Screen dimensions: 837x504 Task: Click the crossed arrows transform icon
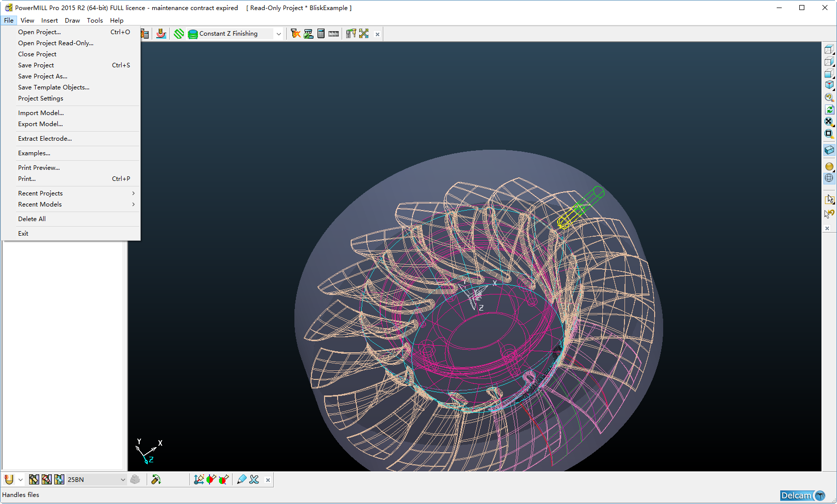click(x=364, y=34)
